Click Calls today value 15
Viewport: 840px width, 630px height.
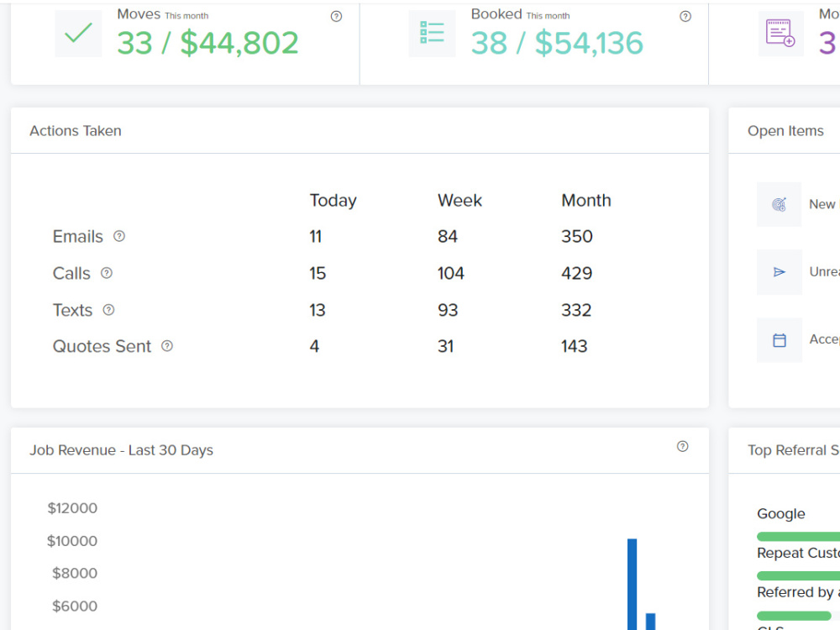point(318,273)
